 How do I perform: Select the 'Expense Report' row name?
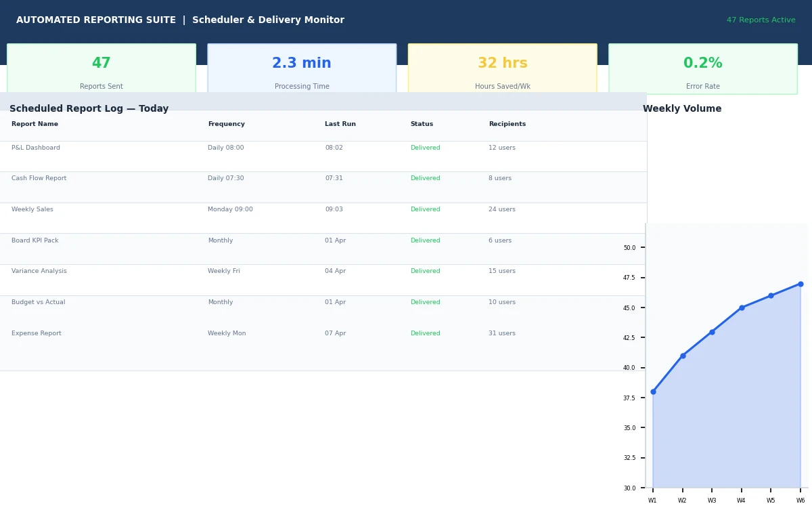[x=37, y=334]
